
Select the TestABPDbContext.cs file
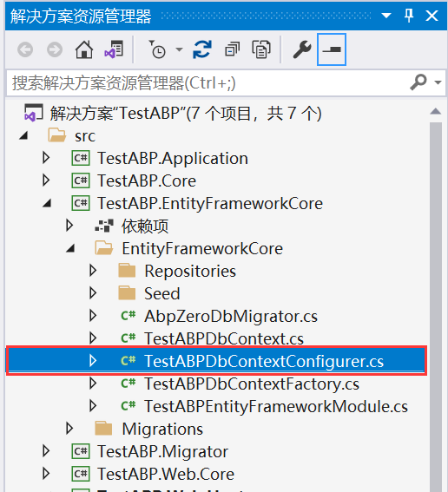click(224, 339)
